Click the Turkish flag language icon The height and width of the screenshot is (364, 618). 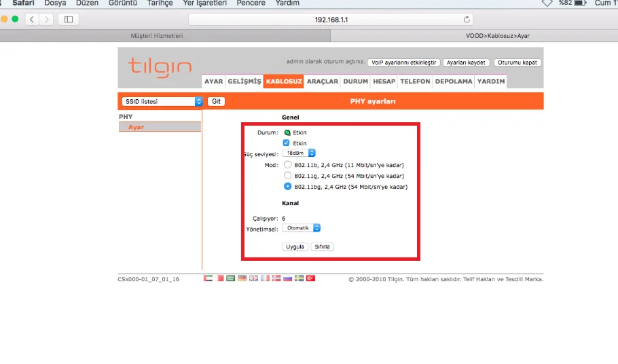(x=310, y=278)
